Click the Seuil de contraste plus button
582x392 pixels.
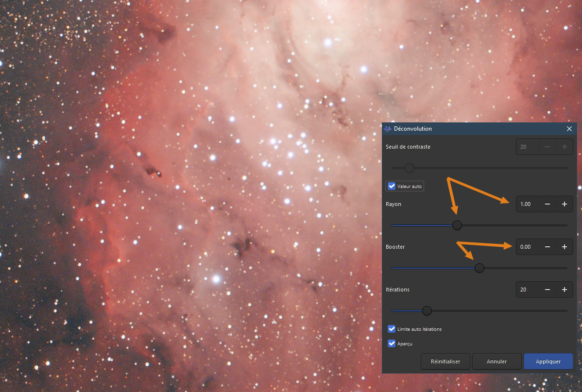tap(564, 147)
